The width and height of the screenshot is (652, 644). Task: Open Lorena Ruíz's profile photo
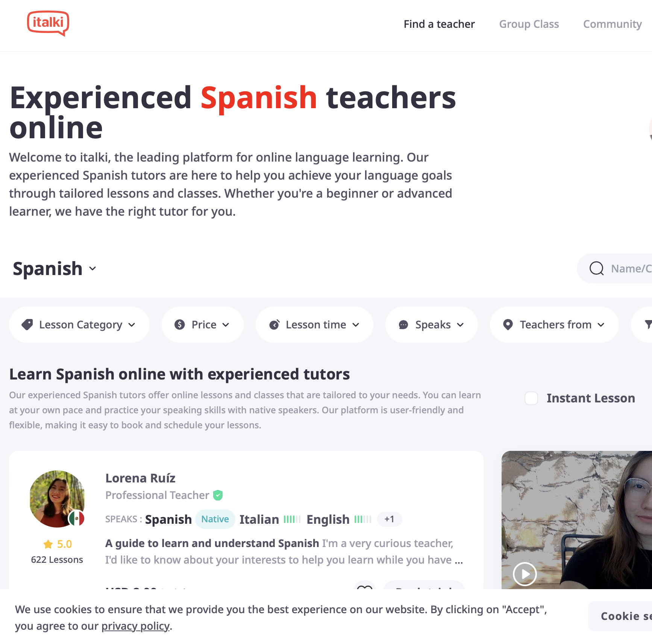click(57, 499)
